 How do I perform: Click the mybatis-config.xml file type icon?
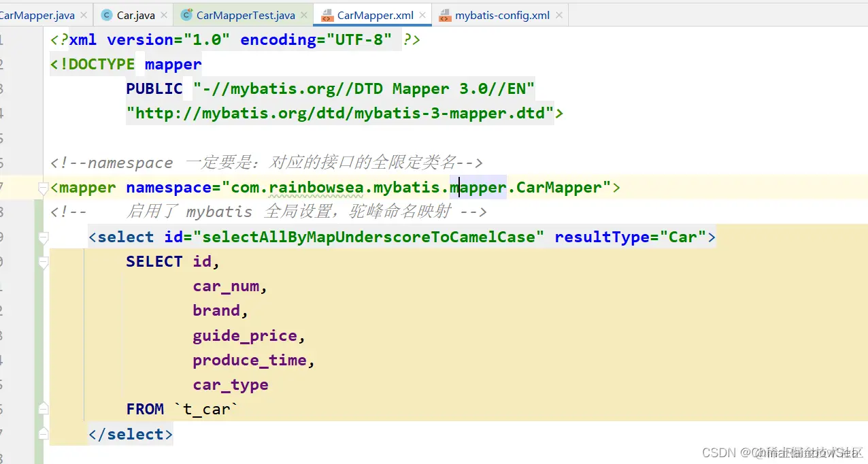[x=445, y=15]
